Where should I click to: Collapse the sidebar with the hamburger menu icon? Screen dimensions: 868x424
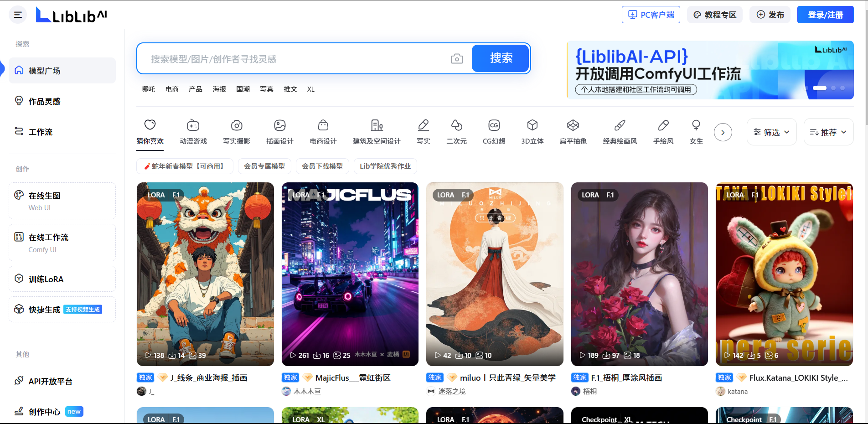(18, 15)
